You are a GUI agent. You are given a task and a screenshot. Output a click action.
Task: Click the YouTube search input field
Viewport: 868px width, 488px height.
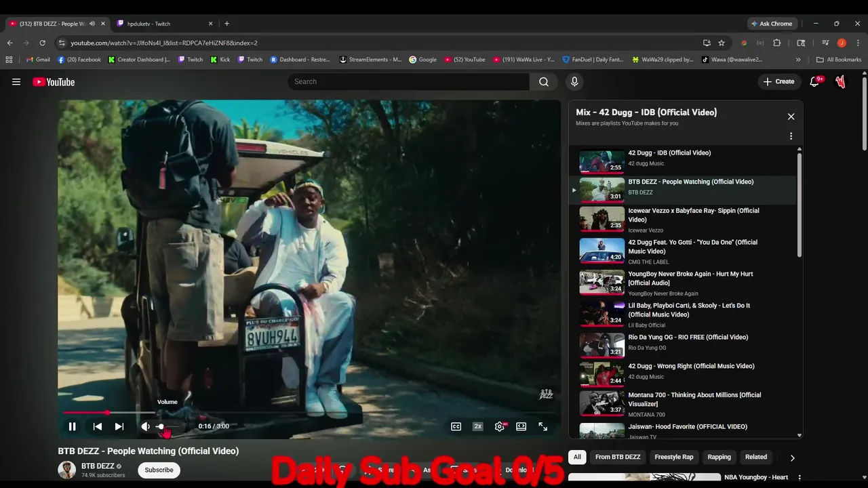click(409, 81)
